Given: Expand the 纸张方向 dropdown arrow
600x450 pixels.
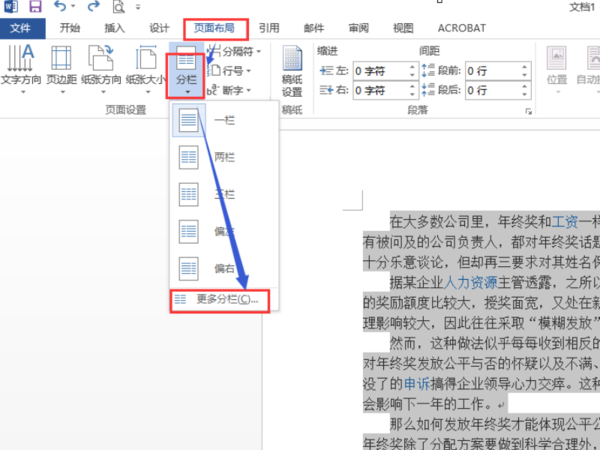Looking at the screenshot, I should coord(103,92).
